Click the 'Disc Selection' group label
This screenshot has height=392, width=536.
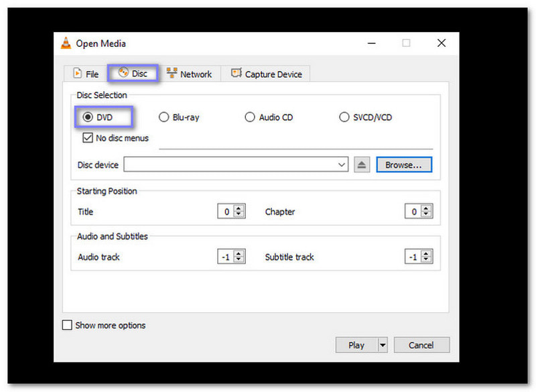click(x=102, y=95)
